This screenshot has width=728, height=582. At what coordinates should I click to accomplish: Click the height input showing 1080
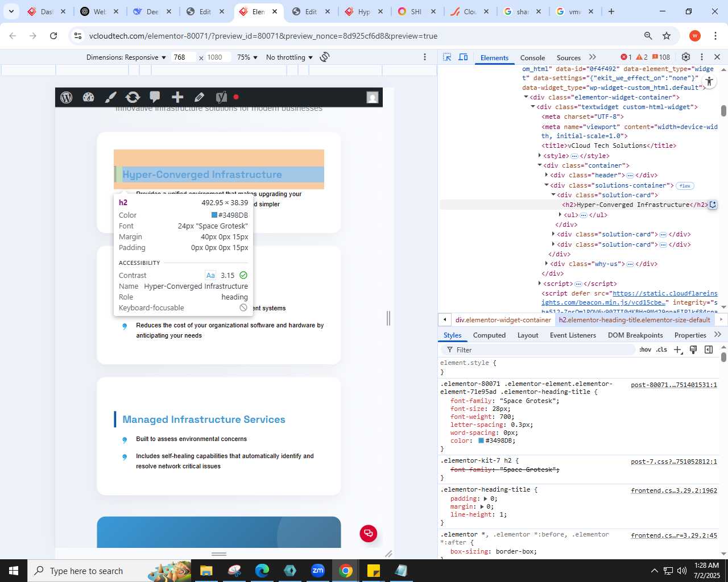pyautogui.click(x=218, y=57)
